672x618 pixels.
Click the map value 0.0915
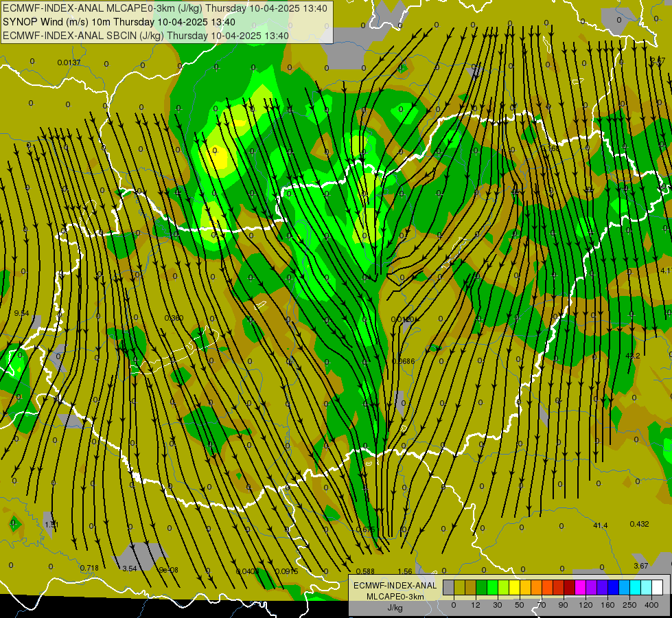[x=287, y=571]
